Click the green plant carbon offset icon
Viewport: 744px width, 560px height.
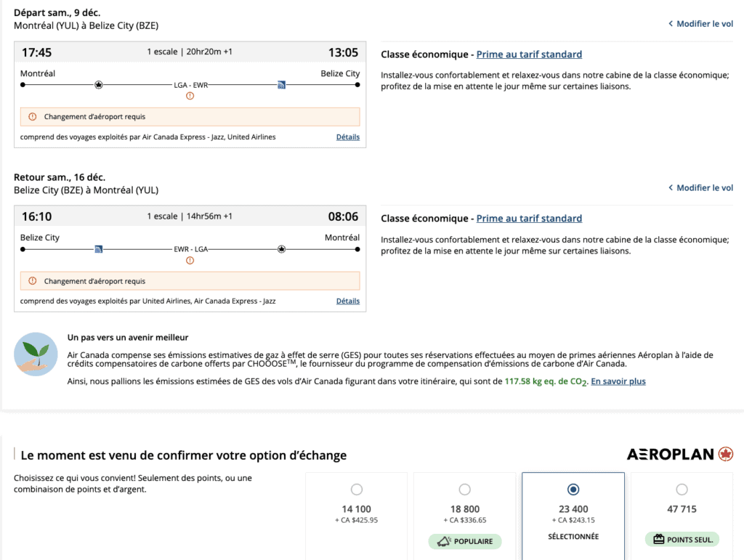click(x=36, y=354)
